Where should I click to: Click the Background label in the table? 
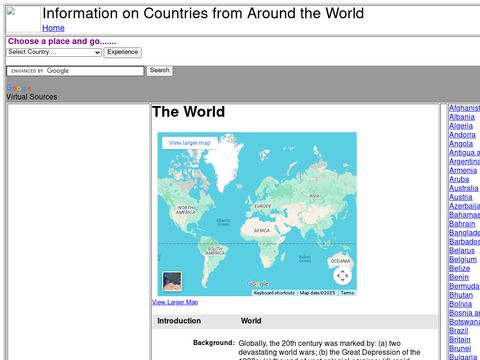click(214, 343)
